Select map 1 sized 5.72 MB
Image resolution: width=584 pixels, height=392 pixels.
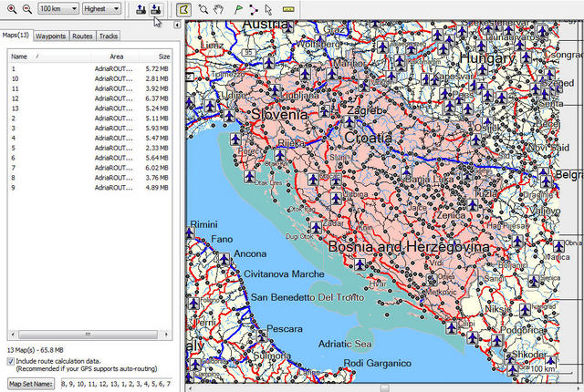(89, 68)
